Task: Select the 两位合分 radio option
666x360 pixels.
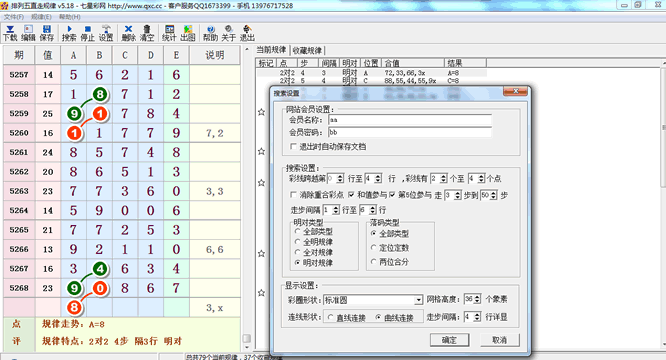Action: (x=374, y=262)
